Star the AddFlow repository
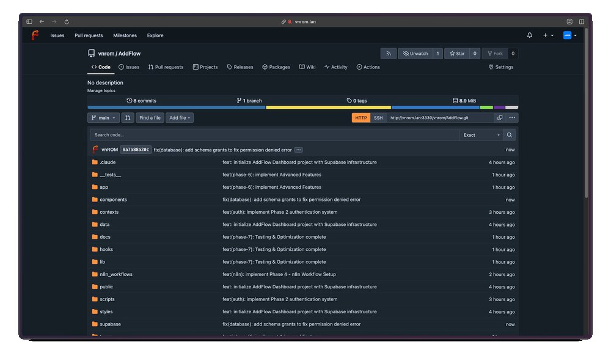This screenshot has width=611, height=364. [457, 53]
